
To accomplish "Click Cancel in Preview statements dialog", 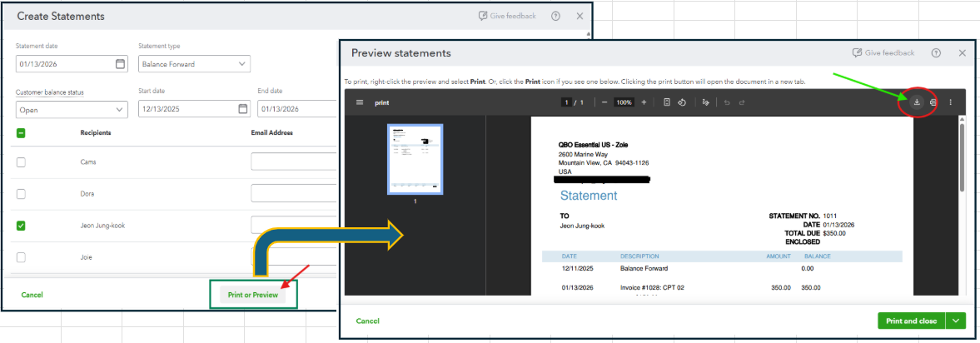I will [x=367, y=321].
